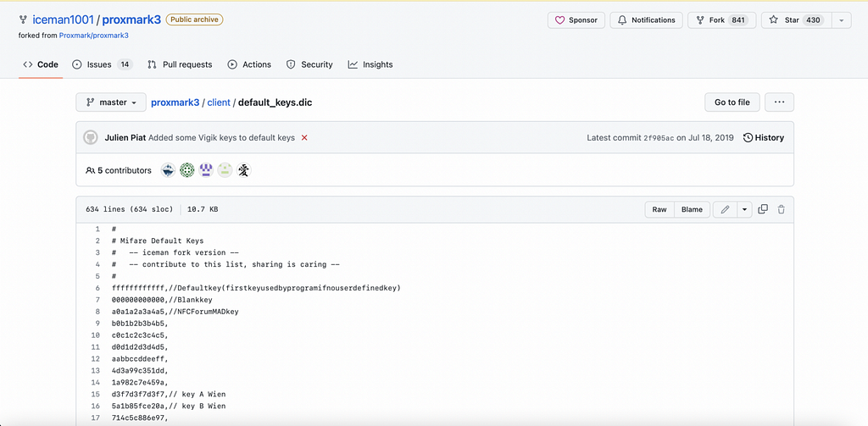
Task: Click the '# Mifare Default Keys' line
Action: coord(157,241)
